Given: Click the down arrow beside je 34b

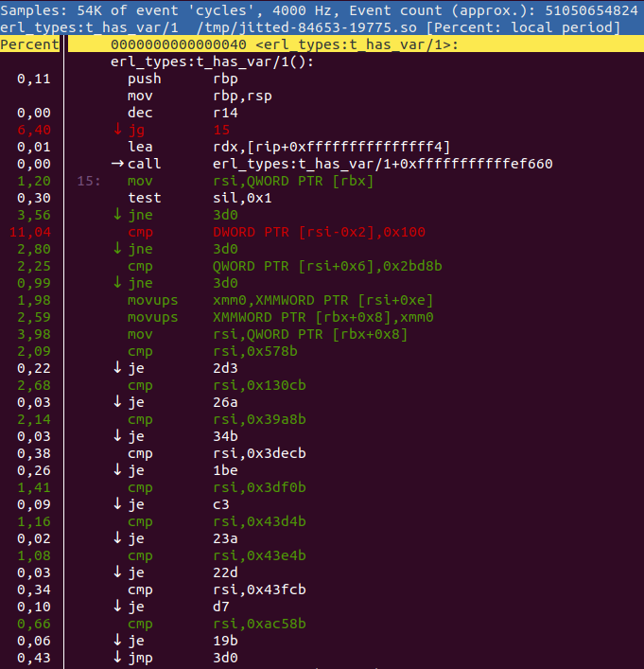Looking at the screenshot, I should [117, 436].
